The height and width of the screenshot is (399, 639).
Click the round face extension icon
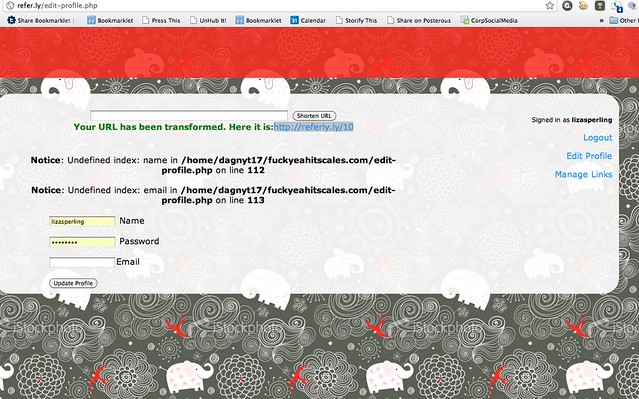point(583,5)
